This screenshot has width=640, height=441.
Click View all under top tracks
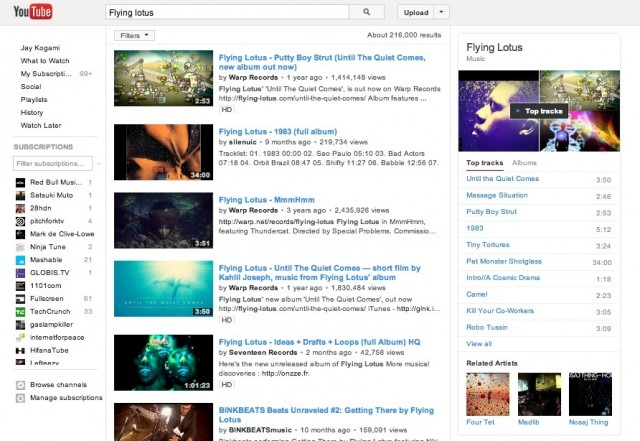tap(479, 343)
